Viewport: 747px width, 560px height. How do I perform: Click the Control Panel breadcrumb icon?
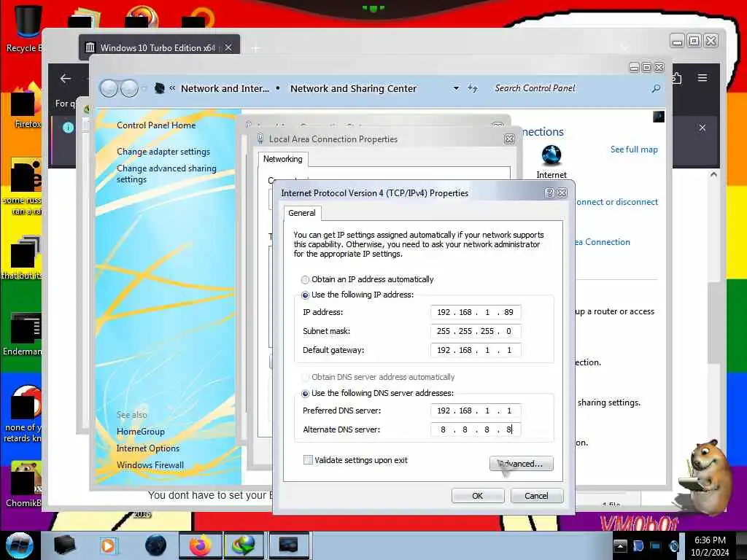tap(160, 88)
